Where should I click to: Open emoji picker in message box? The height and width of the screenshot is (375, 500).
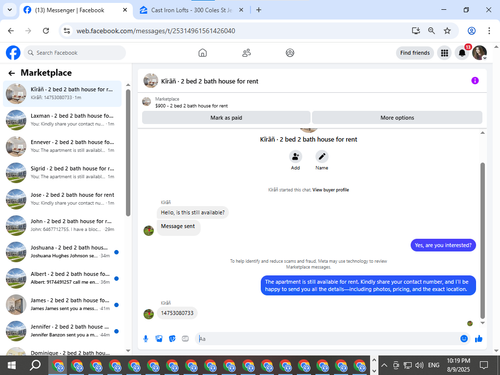pos(464,339)
